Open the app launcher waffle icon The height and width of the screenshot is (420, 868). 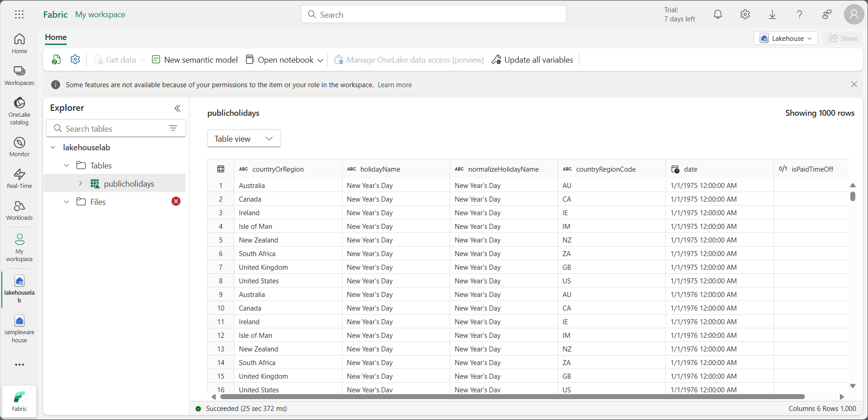[19, 15]
